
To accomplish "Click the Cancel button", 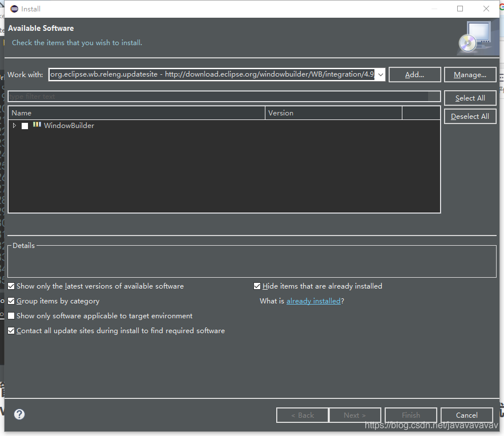I will (x=467, y=415).
